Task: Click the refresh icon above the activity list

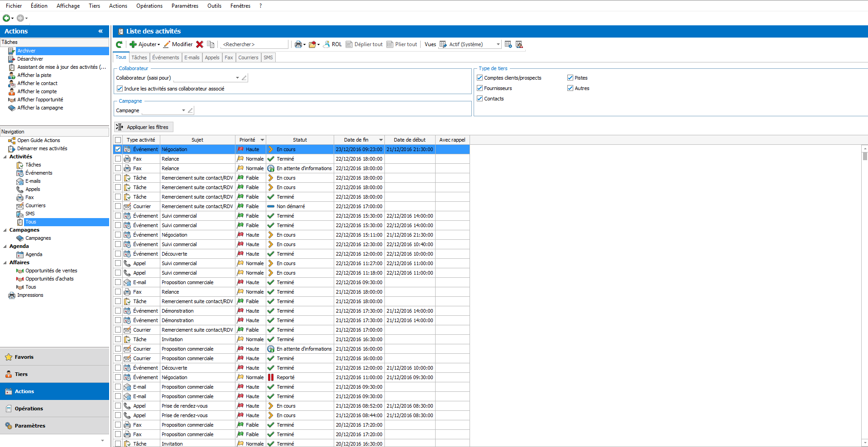Action: point(119,44)
